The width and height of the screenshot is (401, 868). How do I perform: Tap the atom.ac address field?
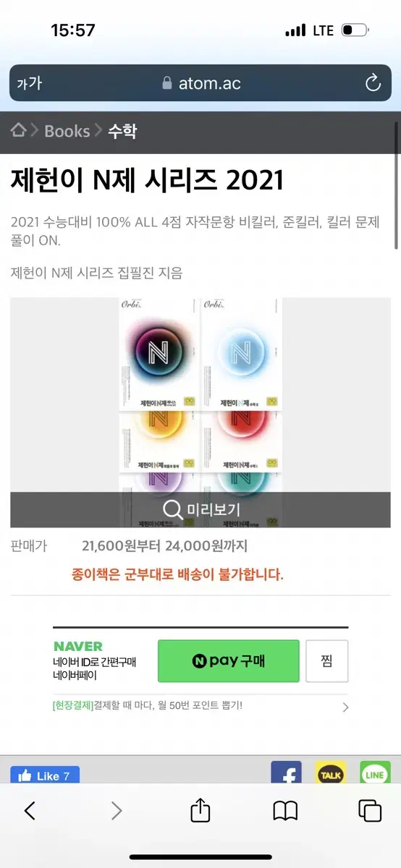200,83
